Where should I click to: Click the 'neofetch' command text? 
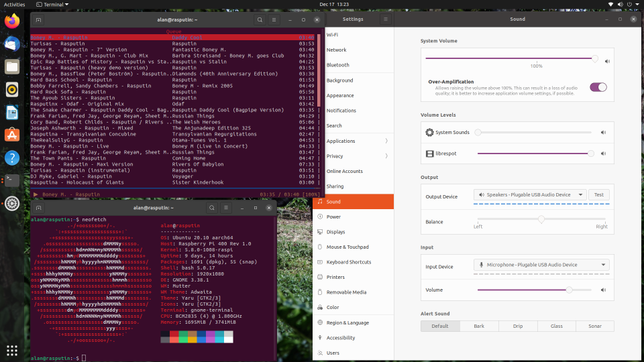click(x=94, y=220)
